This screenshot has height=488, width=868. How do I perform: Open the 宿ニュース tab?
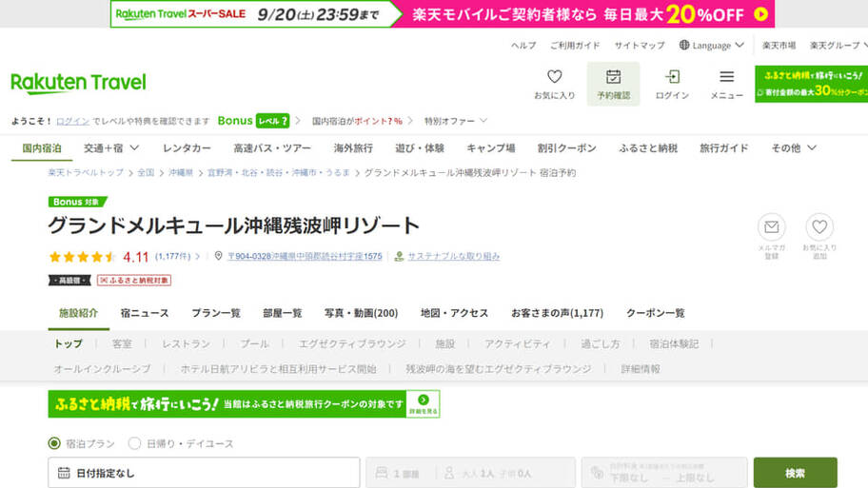click(145, 313)
